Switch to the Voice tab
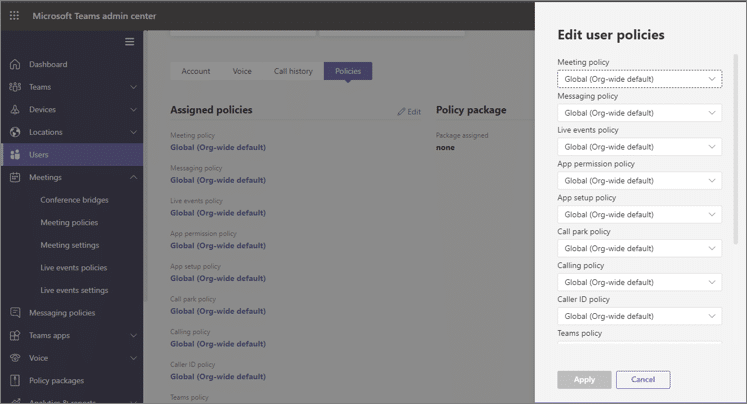The image size is (747, 404). tap(242, 71)
